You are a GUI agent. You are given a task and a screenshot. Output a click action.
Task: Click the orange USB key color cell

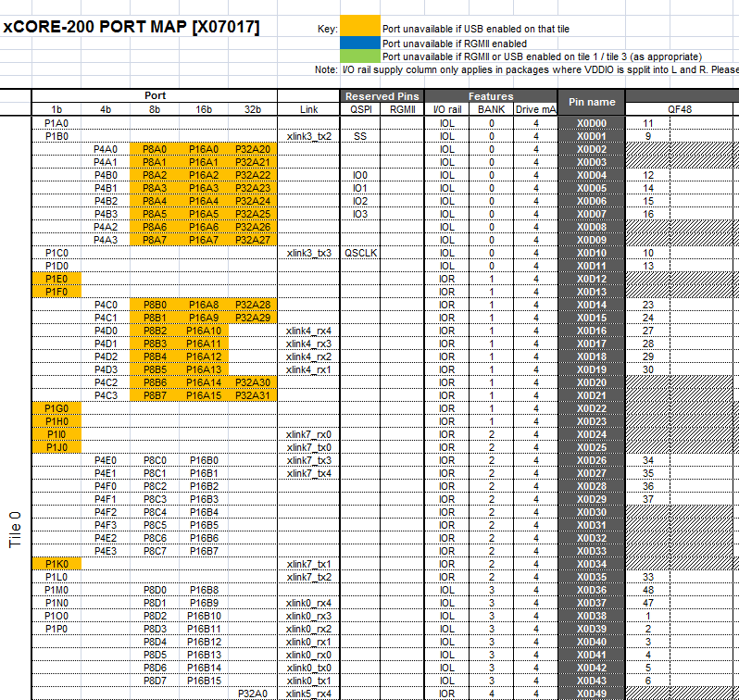(360, 25)
